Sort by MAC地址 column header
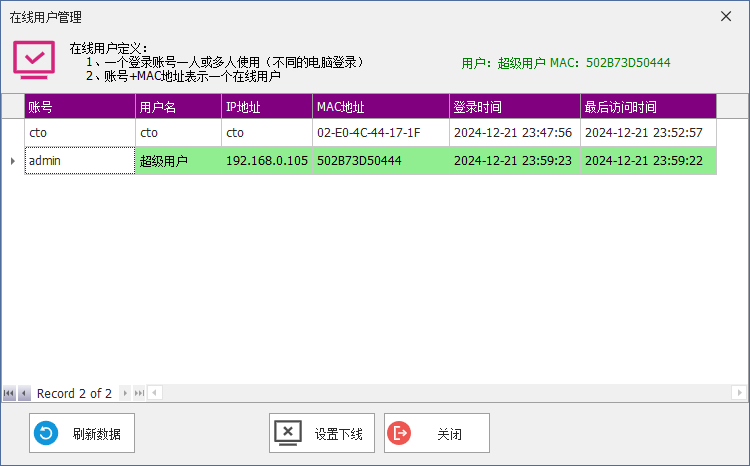Screen dimensions: 750x466 click(x=381, y=106)
